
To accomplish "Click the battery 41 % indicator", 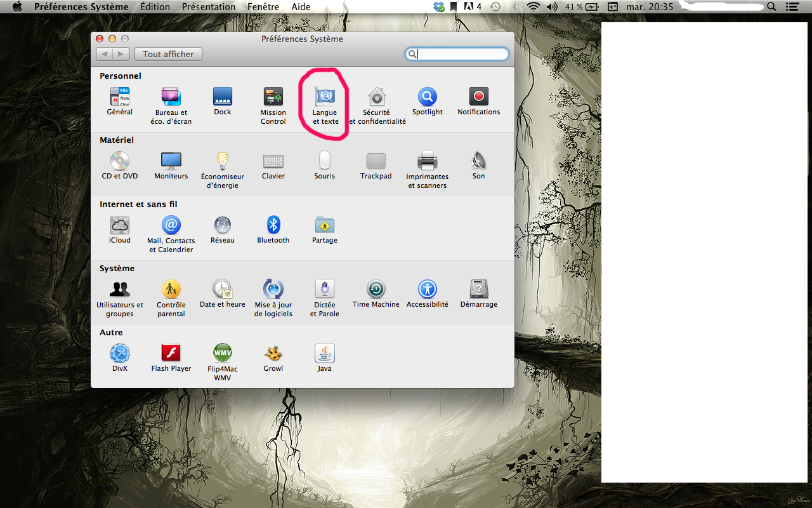I will pos(582,7).
